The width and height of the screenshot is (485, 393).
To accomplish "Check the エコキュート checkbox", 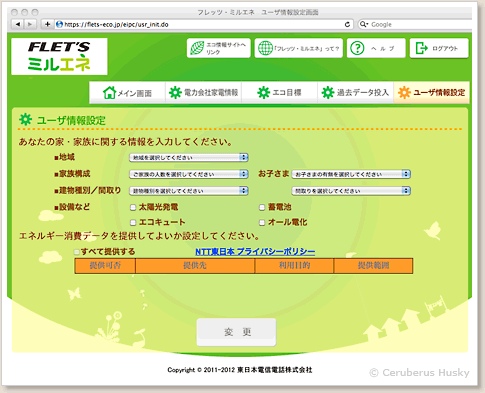I will click(x=133, y=222).
